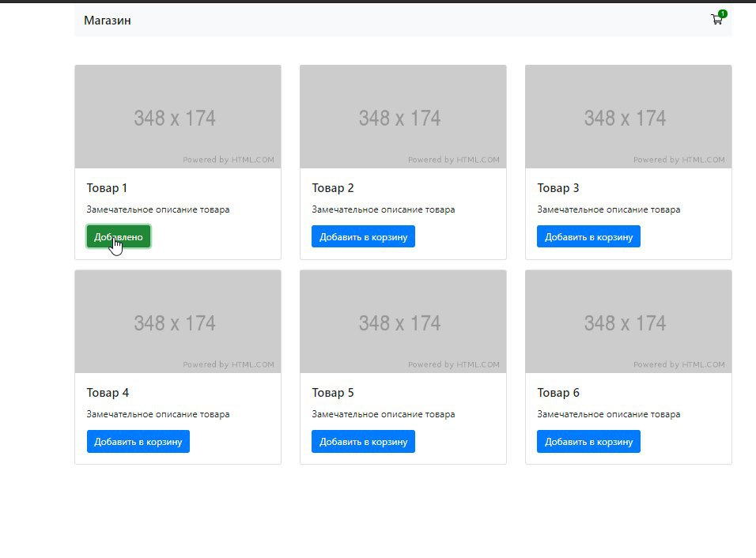
Task: Click the Товар 6 placeholder image
Action: click(x=628, y=322)
